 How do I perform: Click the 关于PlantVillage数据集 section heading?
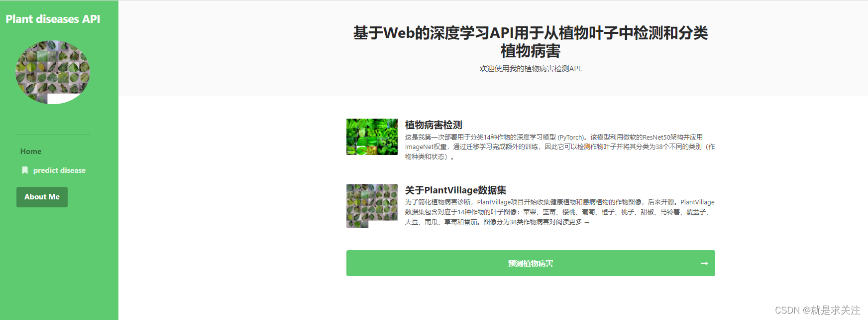[455, 190]
